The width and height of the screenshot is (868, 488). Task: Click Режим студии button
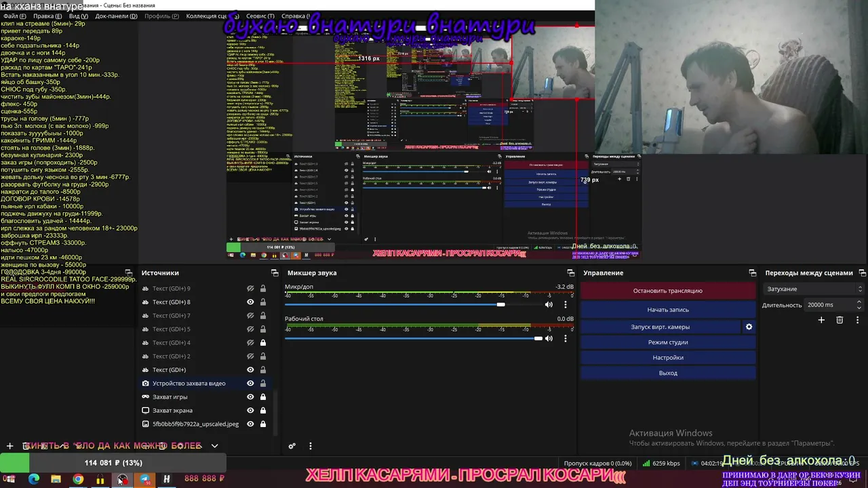pyautogui.click(x=668, y=342)
